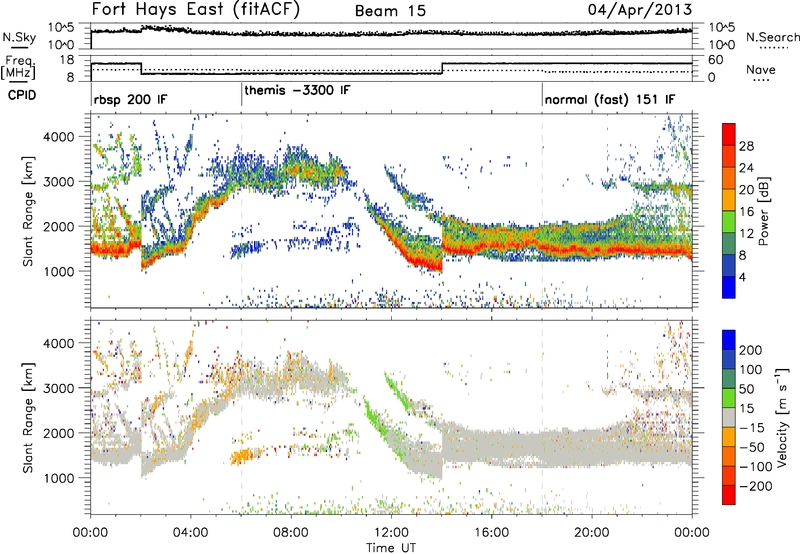Click the '16' tick on the power colorbar
This screenshot has width=800, height=554.
pyautogui.click(x=746, y=212)
